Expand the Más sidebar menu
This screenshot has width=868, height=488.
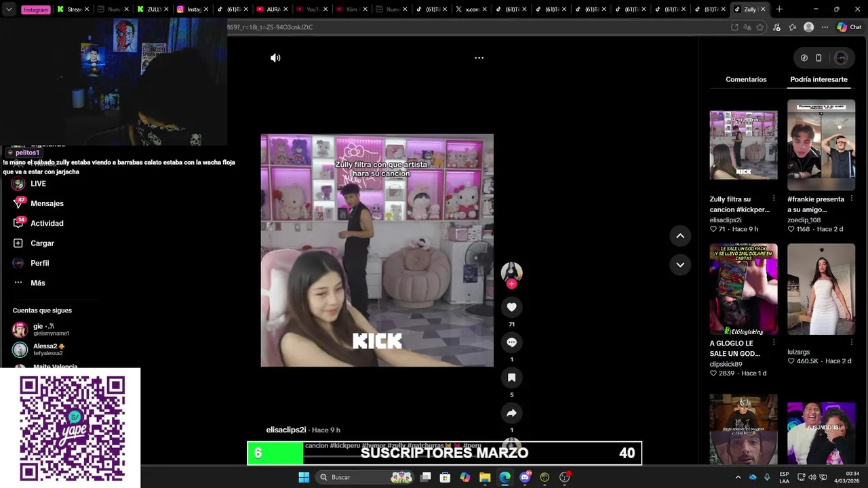pos(28,283)
